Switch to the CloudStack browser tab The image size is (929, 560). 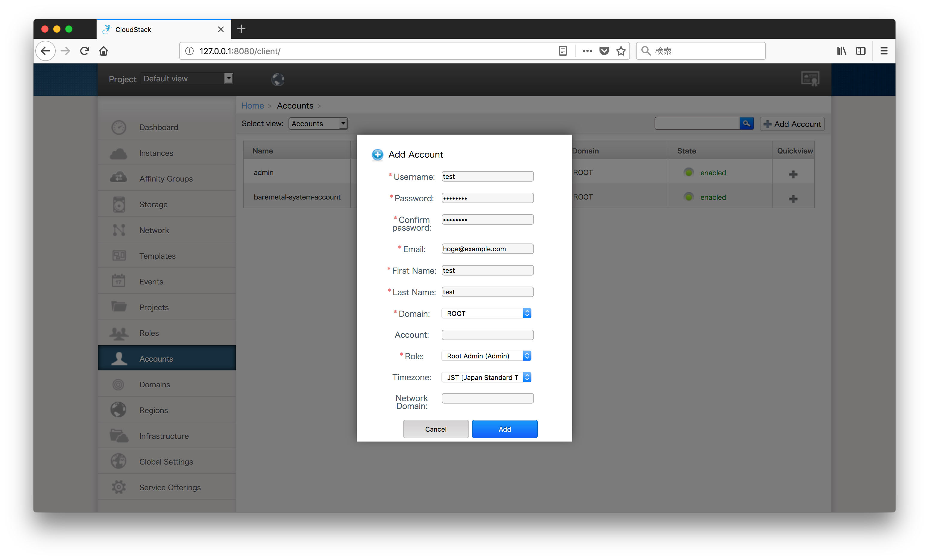[x=164, y=29]
